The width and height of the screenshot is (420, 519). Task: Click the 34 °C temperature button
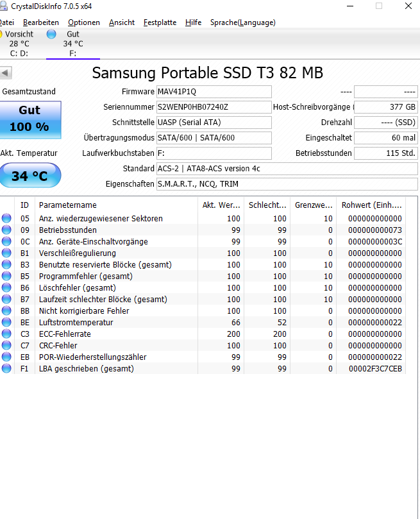[30, 175]
